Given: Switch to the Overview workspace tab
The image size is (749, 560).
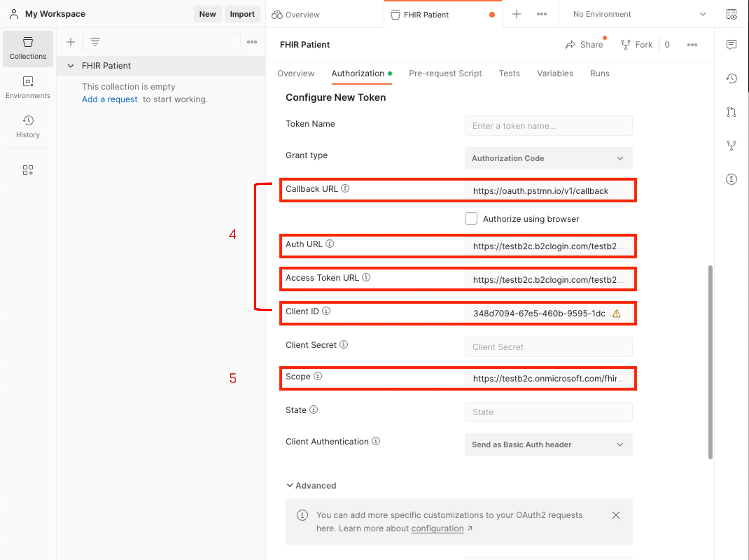Looking at the screenshot, I should point(325,15).
